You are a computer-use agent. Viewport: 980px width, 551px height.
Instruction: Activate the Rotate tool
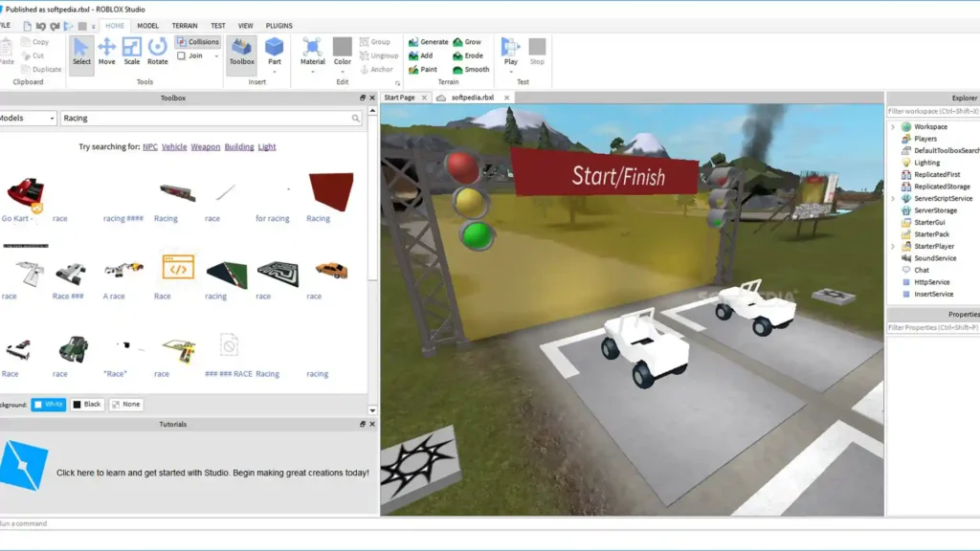(x=158, y=52)
